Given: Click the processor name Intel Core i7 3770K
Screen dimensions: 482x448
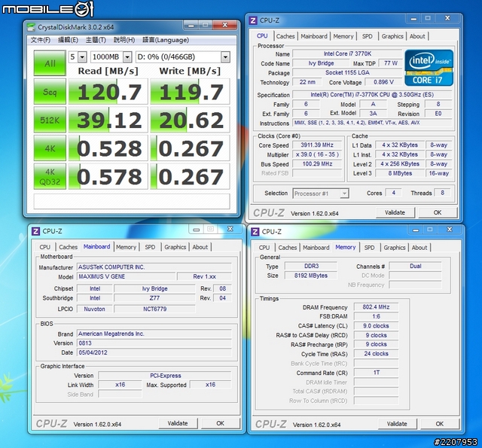Looking at the screenshot, I should (x=347, y=53).
